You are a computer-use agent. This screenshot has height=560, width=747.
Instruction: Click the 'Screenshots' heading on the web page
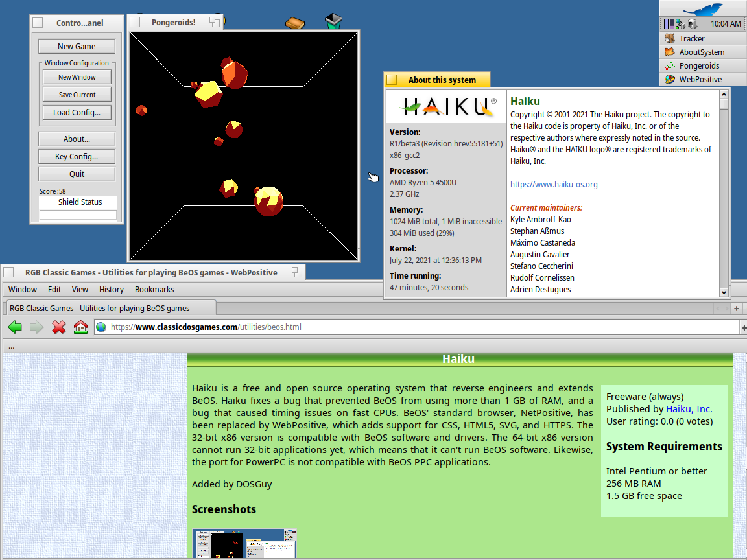(x=224, y=509)
